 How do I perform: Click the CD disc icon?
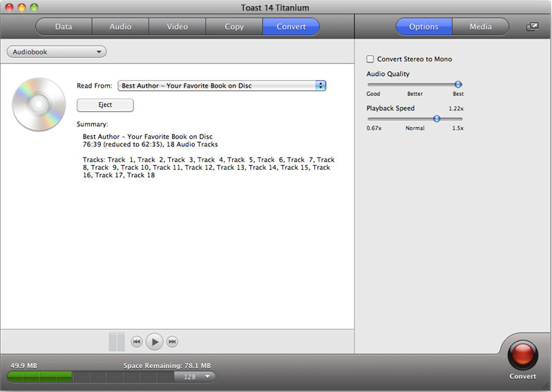point(39,104)
